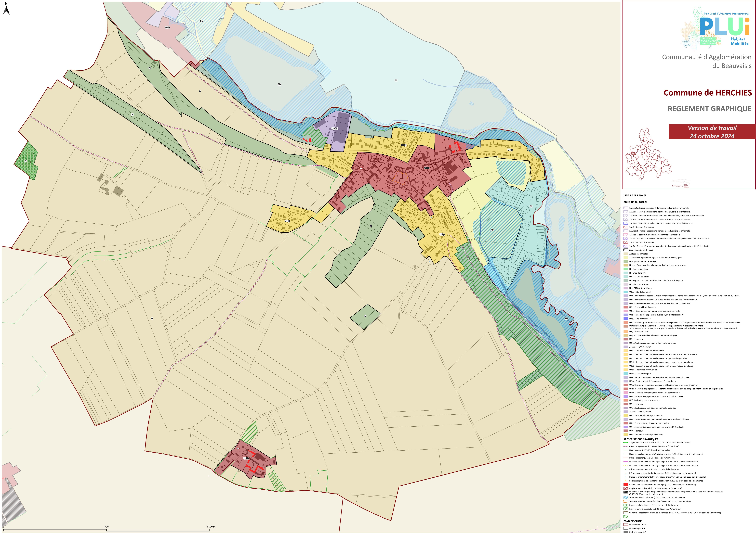Image resolution: width=756 pixels, height=535 pixels.
Task: Click the 'URc' zone label on the map
Action: pyautogui.click(x=427, y=168)
